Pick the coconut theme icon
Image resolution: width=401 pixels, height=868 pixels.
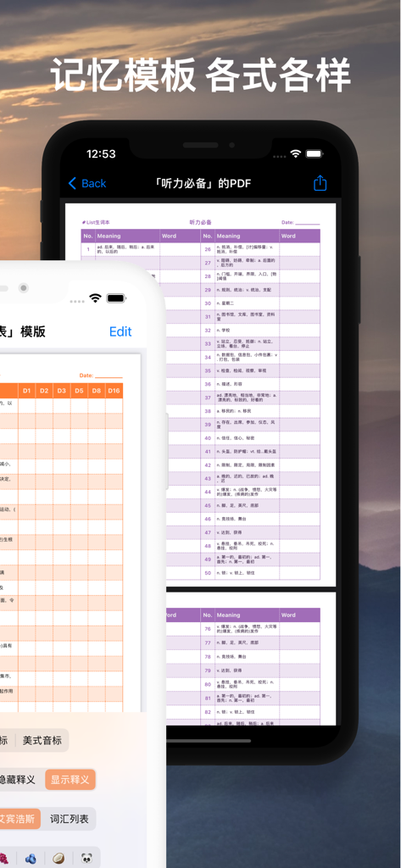tap(58, 858)
